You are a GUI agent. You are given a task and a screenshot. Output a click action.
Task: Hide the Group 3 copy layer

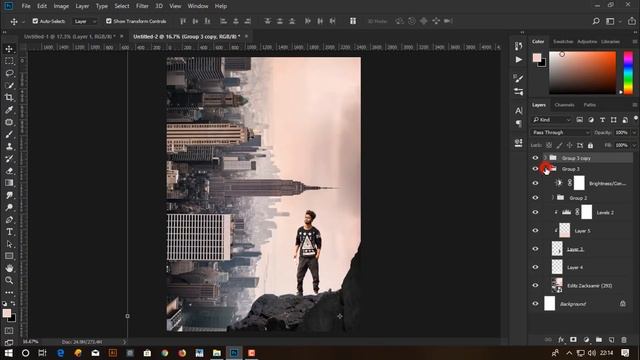535,158
